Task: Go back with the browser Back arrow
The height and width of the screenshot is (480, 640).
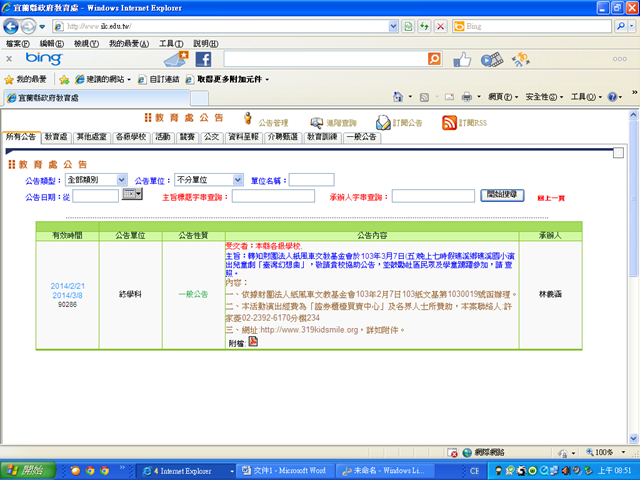Action: (x=11, y=27)
